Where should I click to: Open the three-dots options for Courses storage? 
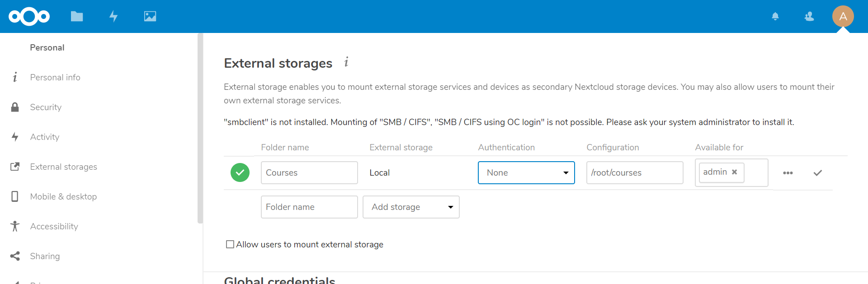pos(788,173)
